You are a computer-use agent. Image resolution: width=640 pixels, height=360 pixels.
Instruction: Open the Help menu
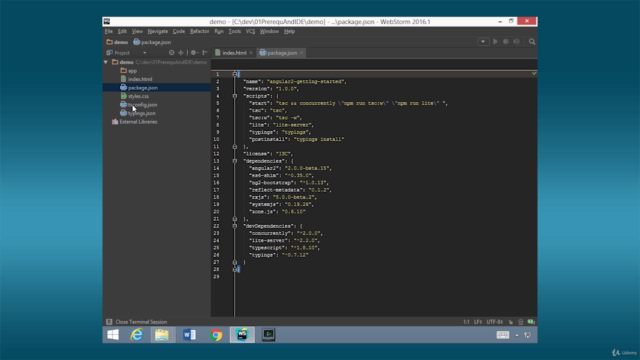289,31
